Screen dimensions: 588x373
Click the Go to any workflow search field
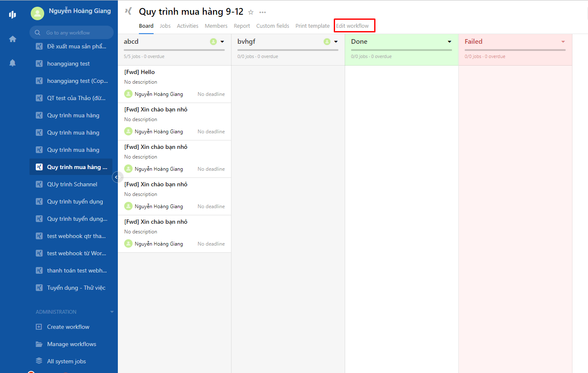click(x=71, y=32)
